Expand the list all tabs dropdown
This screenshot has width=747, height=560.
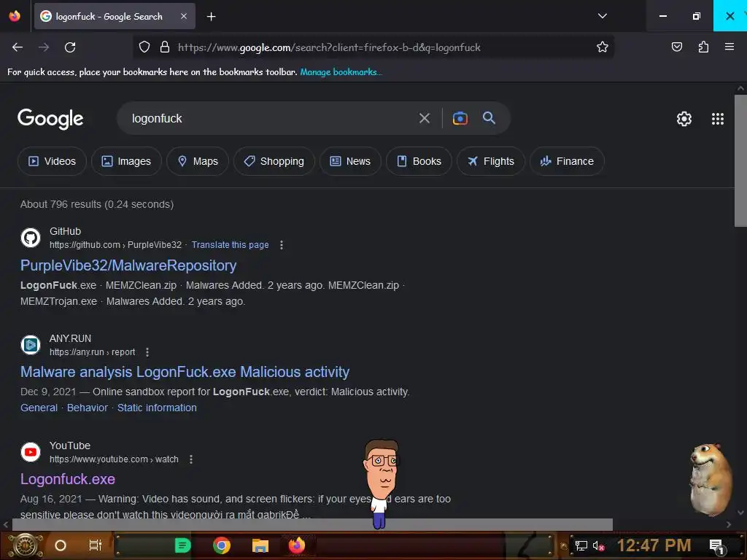coord(602,16)
